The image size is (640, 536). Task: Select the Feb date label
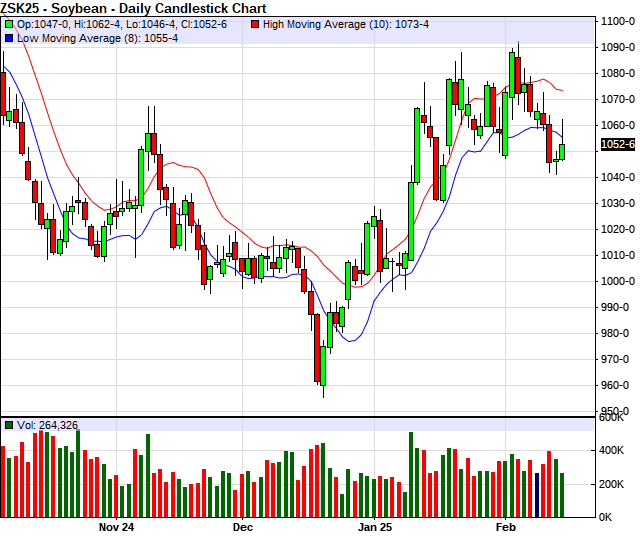(508, 526)
